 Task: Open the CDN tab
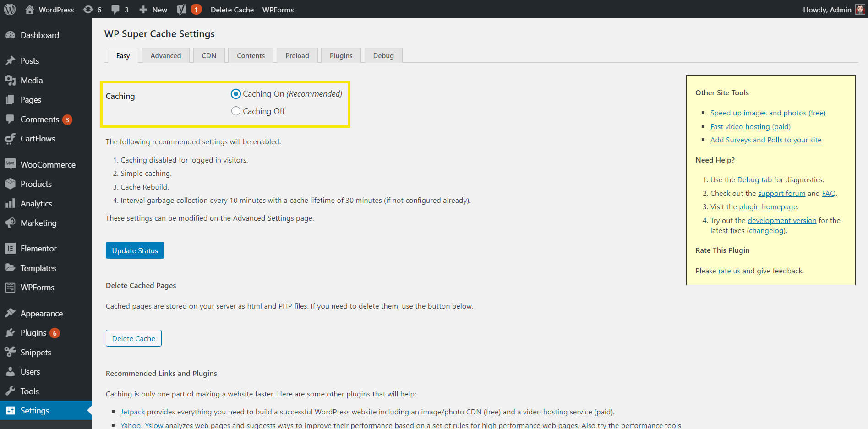(209, 55)
